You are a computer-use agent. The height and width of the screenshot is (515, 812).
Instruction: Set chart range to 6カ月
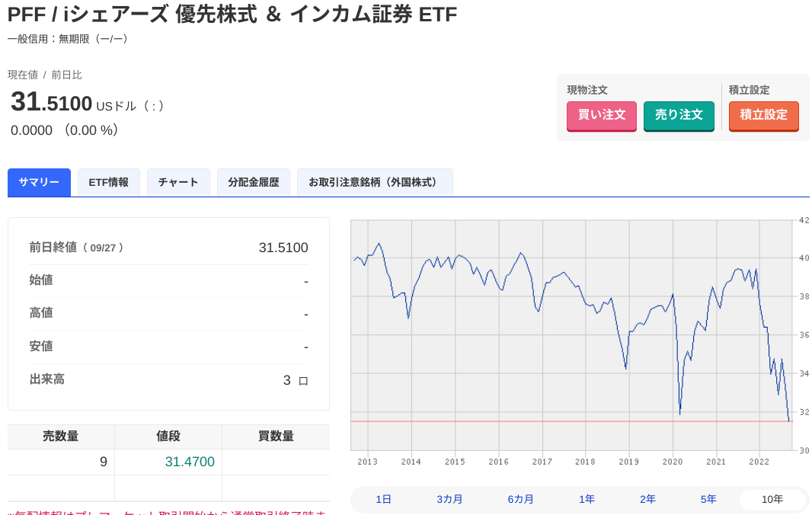520,500
